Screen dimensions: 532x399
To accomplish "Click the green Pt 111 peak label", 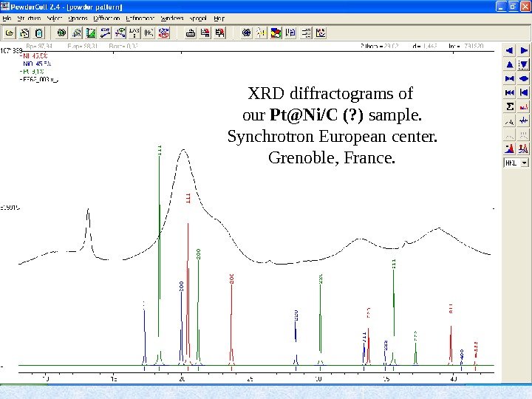I will 160,150.
